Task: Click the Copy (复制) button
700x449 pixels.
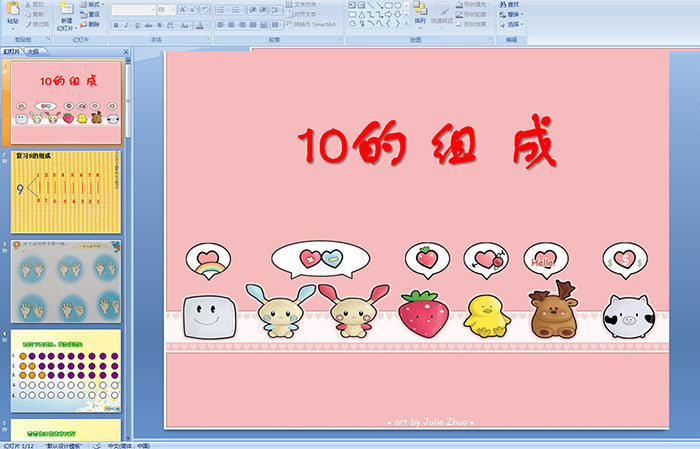Action: tap(34, 14)
